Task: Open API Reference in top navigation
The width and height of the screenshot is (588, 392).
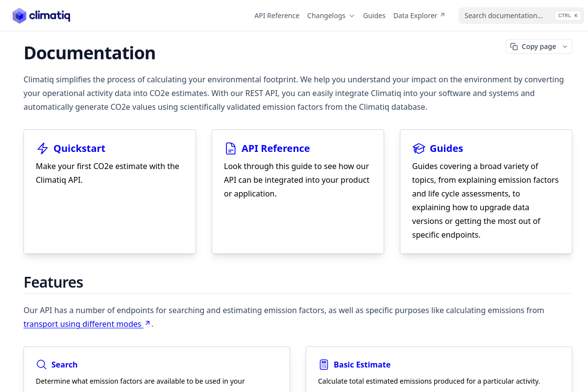Action: click(277, 16)
